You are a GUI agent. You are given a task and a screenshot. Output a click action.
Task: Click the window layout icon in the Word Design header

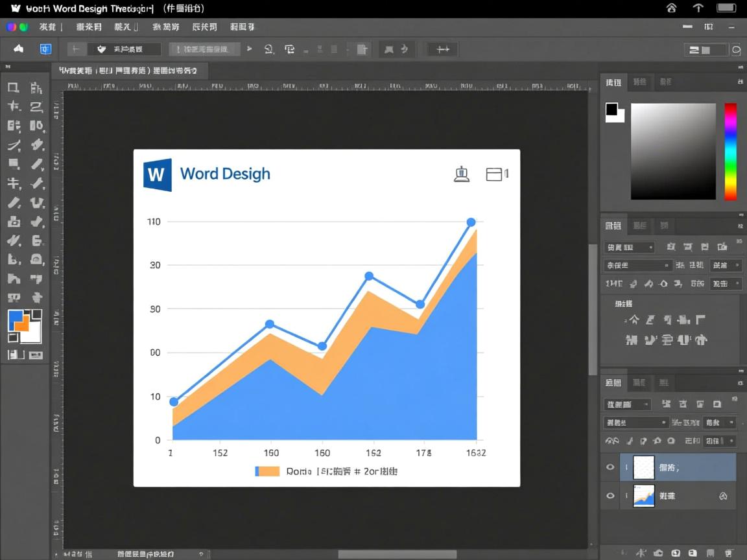click(494, 174)
